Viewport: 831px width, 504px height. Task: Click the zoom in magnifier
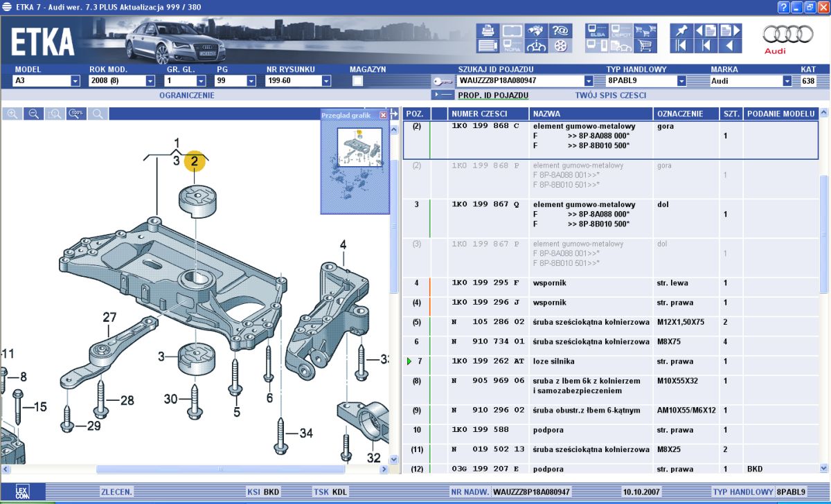click(13, 114)
